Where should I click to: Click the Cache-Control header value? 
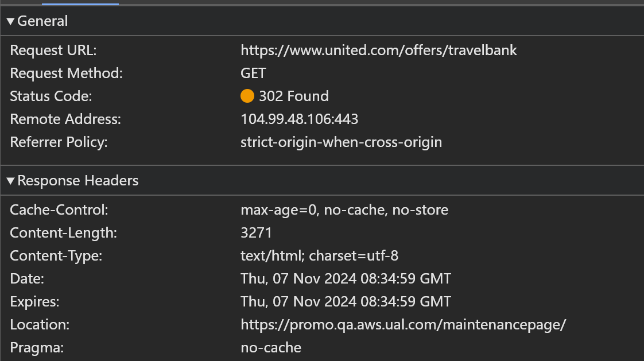tap(344, 210)
